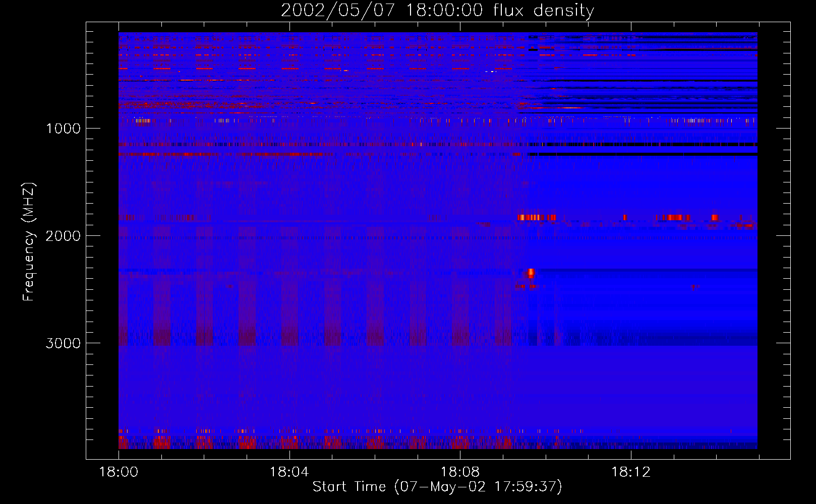The image size is (816, 504).
Task: Click the plot title '2002/05/07 18:00:00 flux density'
Action: point(437,11)
